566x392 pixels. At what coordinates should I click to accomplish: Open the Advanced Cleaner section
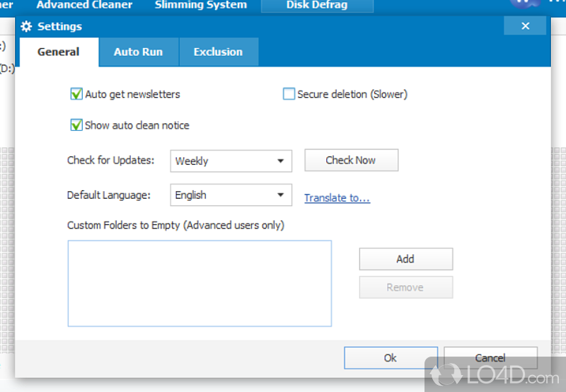[84, 5]
